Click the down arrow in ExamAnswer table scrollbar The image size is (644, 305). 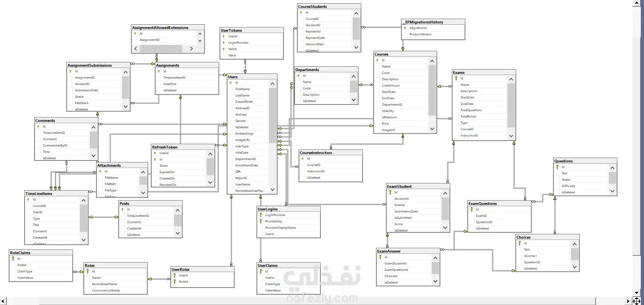point(436,282)
